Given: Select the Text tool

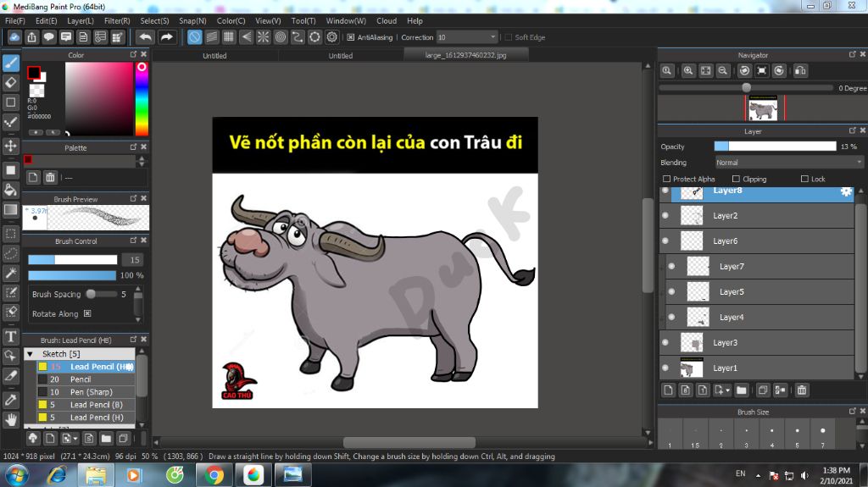Looking at the screenshot, I should click(10, 336).
